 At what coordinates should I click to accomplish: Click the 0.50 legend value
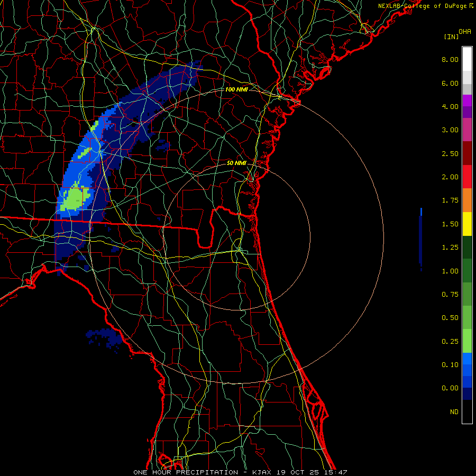click(x=450, y=318)
